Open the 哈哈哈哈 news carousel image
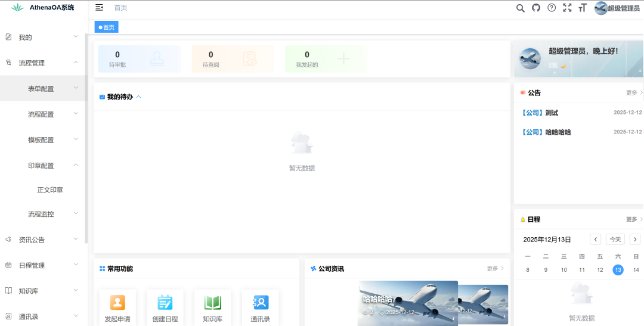644x326 pixels. tap(408, 303)
